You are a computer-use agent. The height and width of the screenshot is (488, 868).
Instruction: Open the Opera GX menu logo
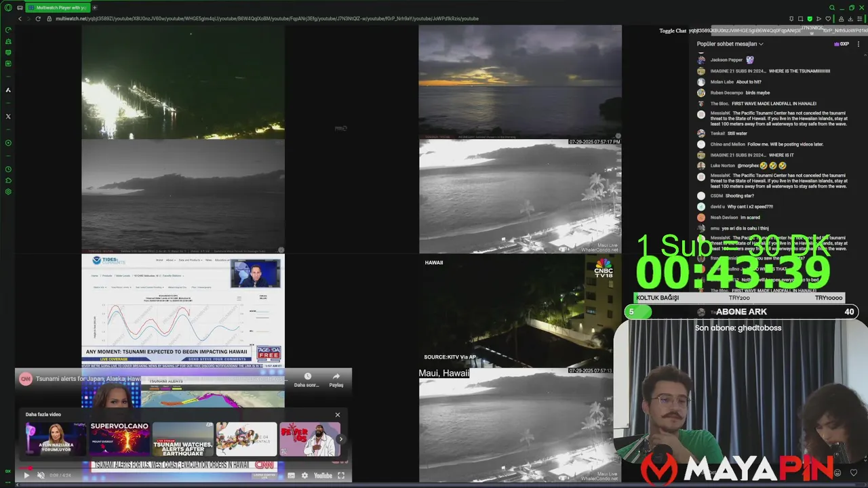coord(8,7)
